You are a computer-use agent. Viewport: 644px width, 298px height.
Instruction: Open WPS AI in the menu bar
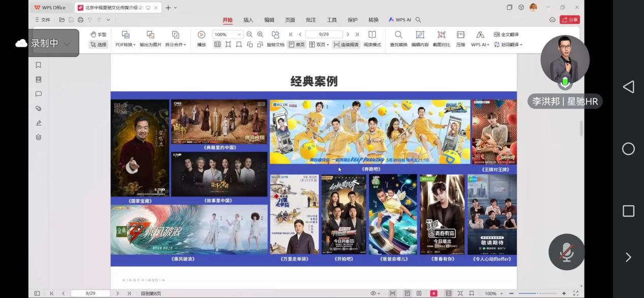pyautogui.click(x=400, y=20)
